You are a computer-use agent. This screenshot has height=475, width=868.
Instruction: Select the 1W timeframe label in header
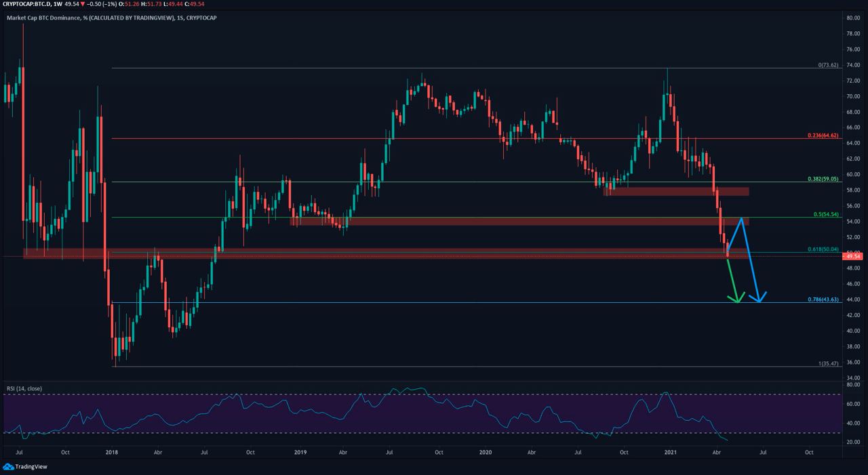click(x=58, y=3)
